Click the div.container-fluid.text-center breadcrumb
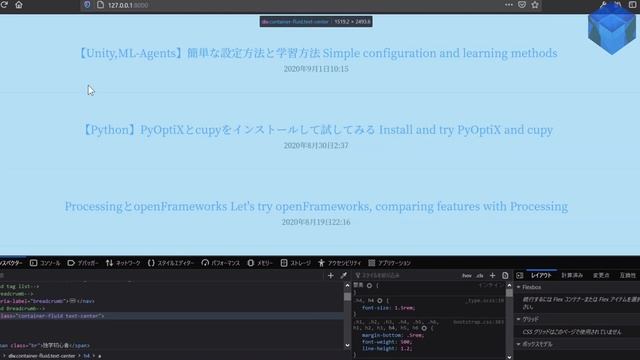The width and height of the screenshot is (640, 360). click(x=42, y=356)
